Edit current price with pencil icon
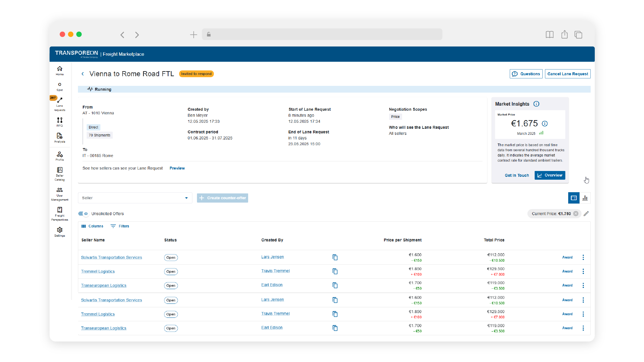644x362 pixels. [586, 214]
